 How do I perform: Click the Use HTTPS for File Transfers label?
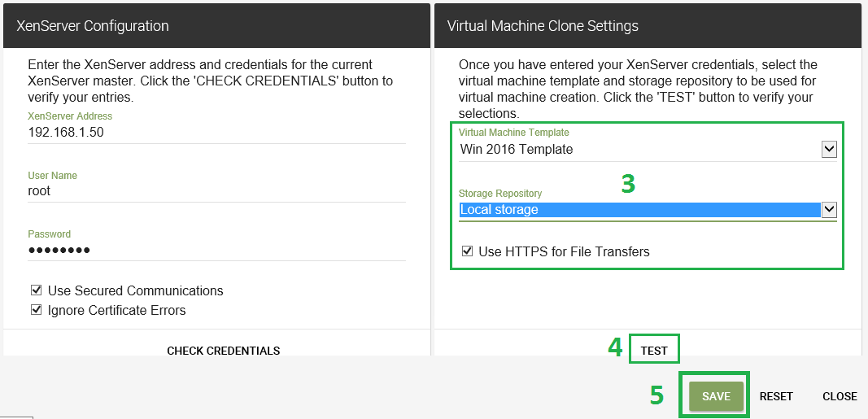point(564,251)
